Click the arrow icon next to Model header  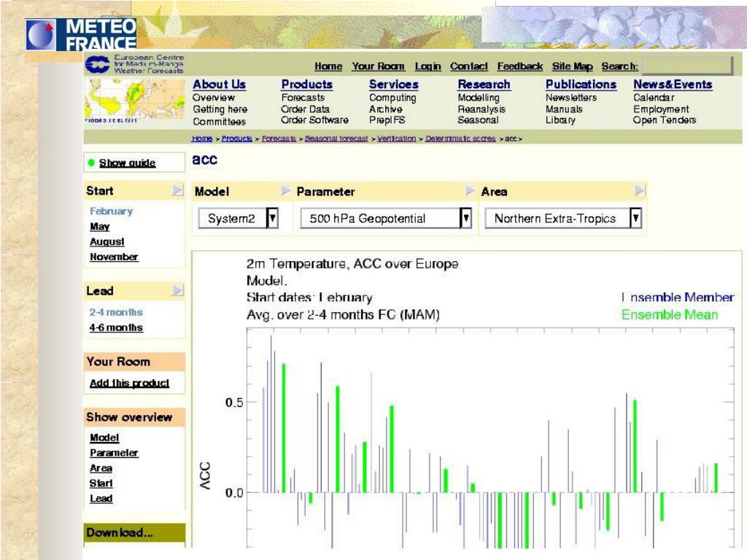click(x=285, y=191)
